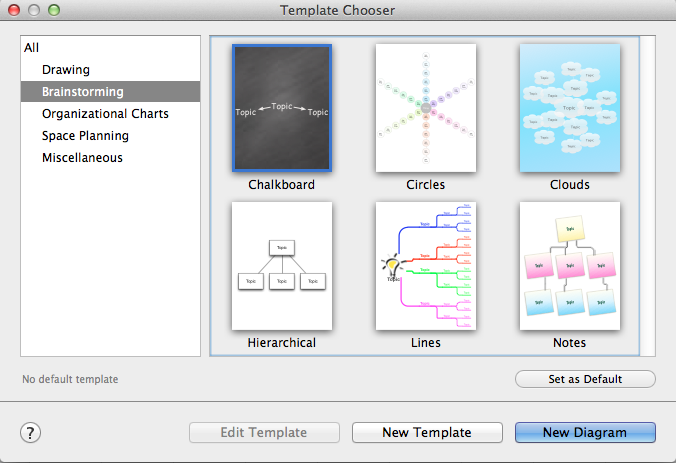The height and width of the screenshot is (463, 676).
Task: Click the Chalkboard label text
Action: [282, 185]
